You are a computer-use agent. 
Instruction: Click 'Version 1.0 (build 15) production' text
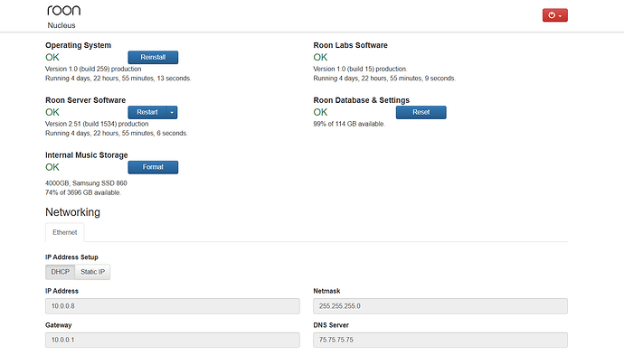pyautogui.click(x=360, y=69)
